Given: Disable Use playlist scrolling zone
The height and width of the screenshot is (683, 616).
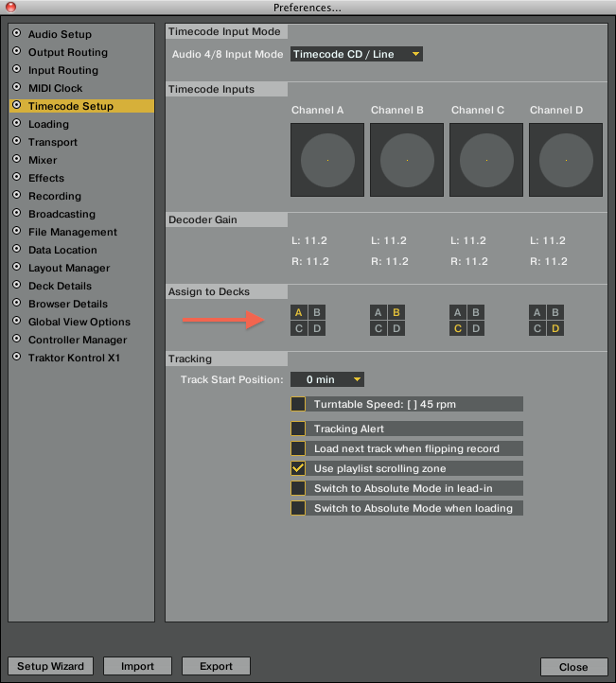Looking at the screenshot, I should click(x=299, y=468).
